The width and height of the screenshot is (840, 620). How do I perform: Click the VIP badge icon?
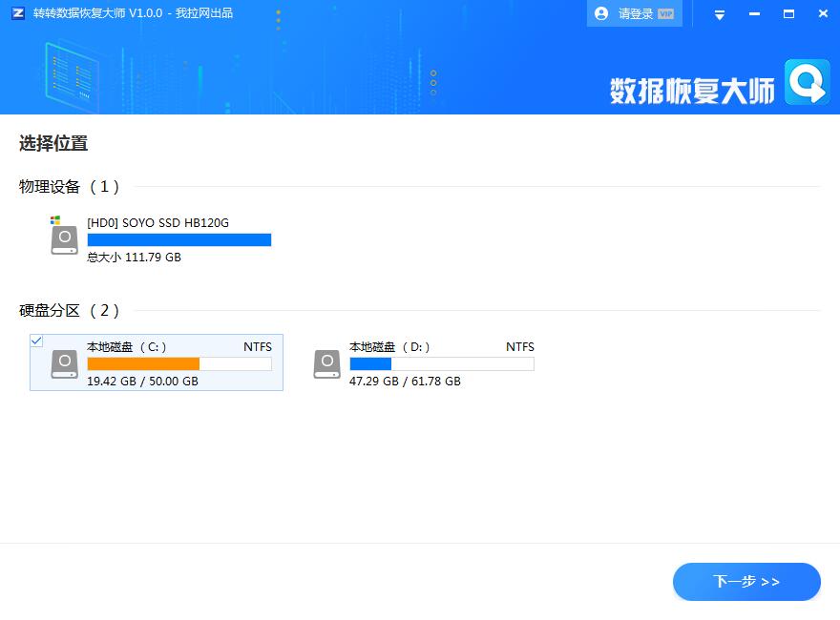(665, 14)
